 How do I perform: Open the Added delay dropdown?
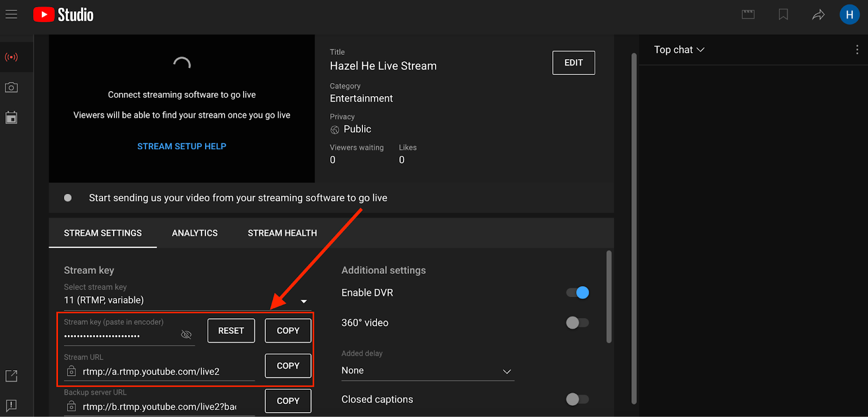(x=427, y=371)
